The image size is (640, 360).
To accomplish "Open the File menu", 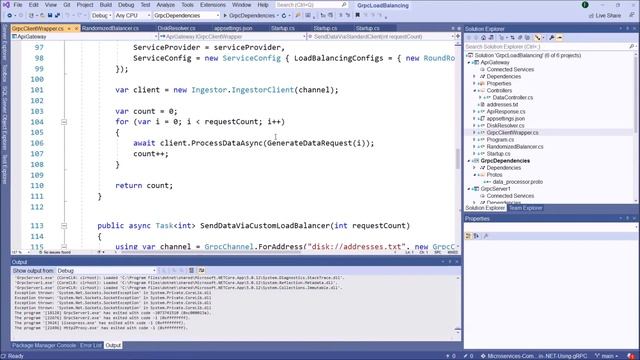I will (18, 5).
